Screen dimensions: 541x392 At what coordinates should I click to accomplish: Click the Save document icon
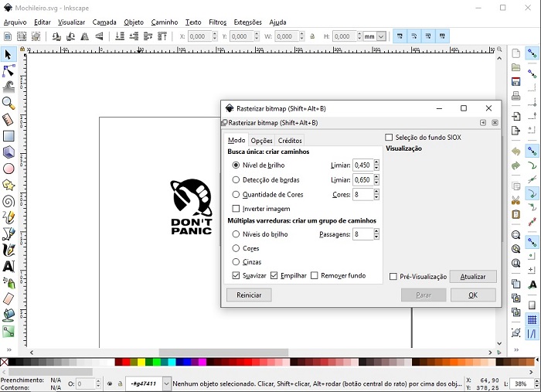tap(515, 81)
